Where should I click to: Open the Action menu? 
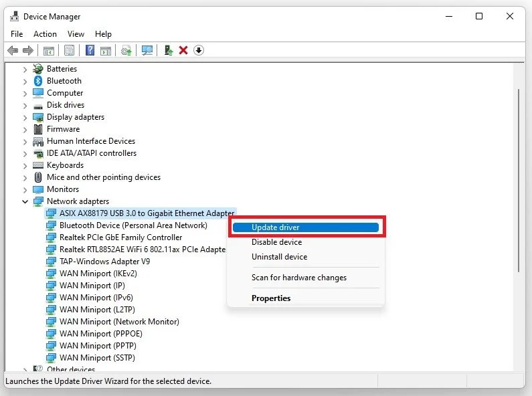click(45, 34)
